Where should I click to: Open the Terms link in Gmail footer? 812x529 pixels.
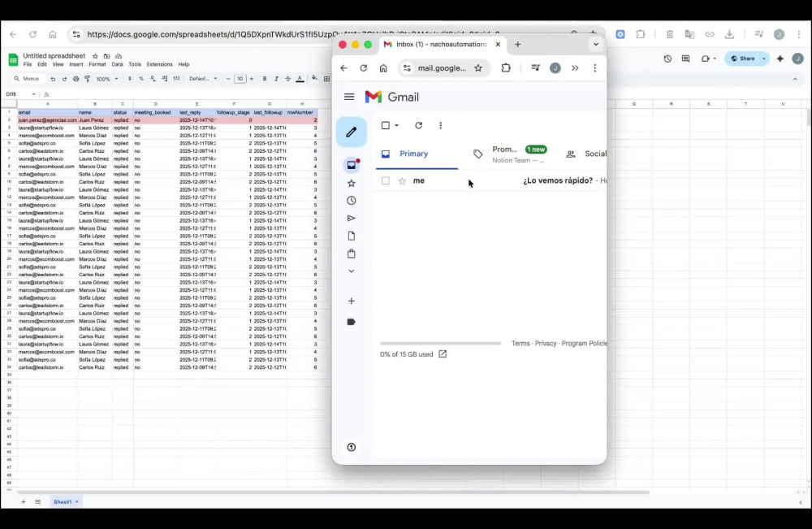[x=520, y=344]
